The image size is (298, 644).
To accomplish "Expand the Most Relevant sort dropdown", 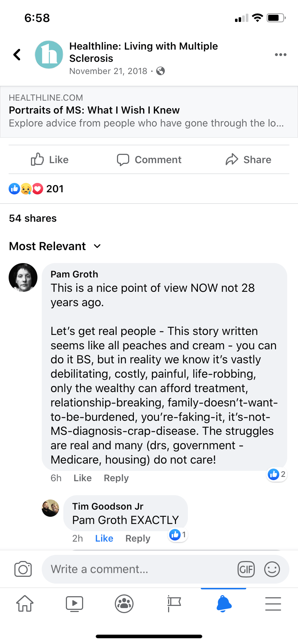I will click(x=55, y=246).
